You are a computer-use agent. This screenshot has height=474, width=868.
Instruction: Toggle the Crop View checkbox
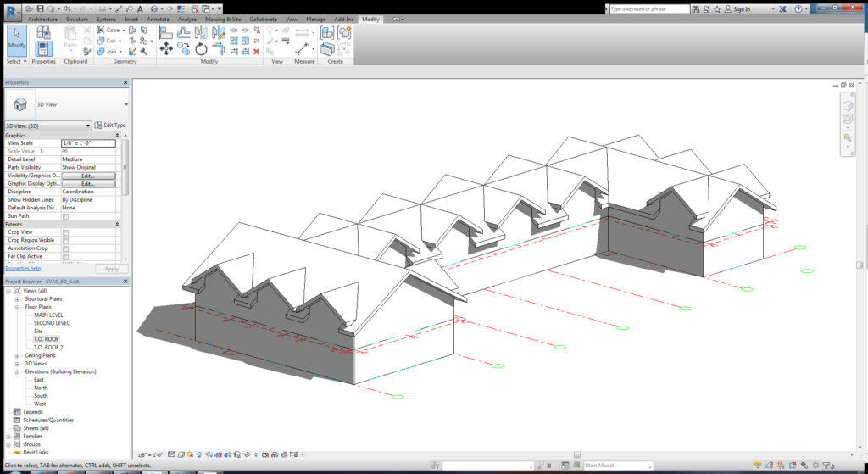coord(66,232)
